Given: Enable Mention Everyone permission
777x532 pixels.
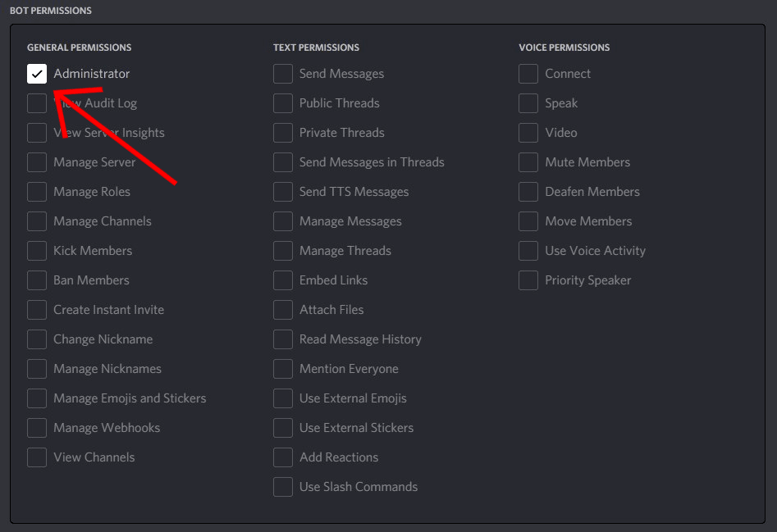Looking at the screenshot, I should [x=282, y=368].
